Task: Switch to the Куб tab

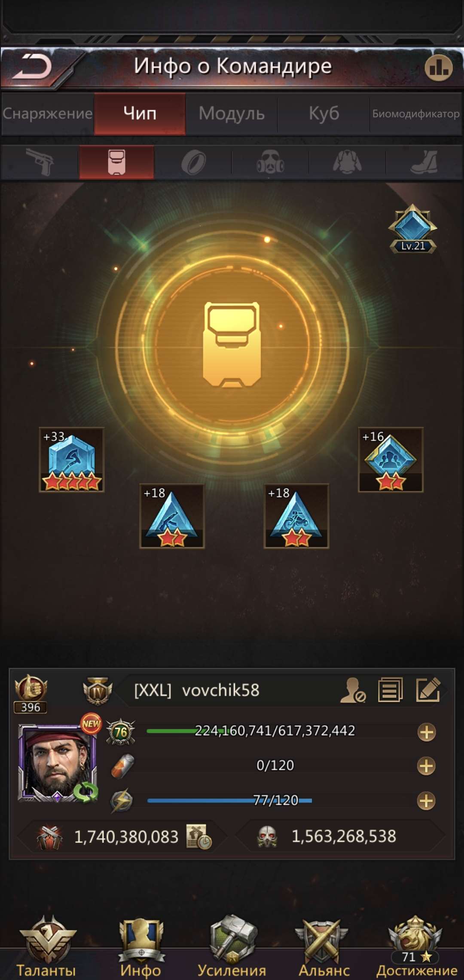Action: click(324, 113)
